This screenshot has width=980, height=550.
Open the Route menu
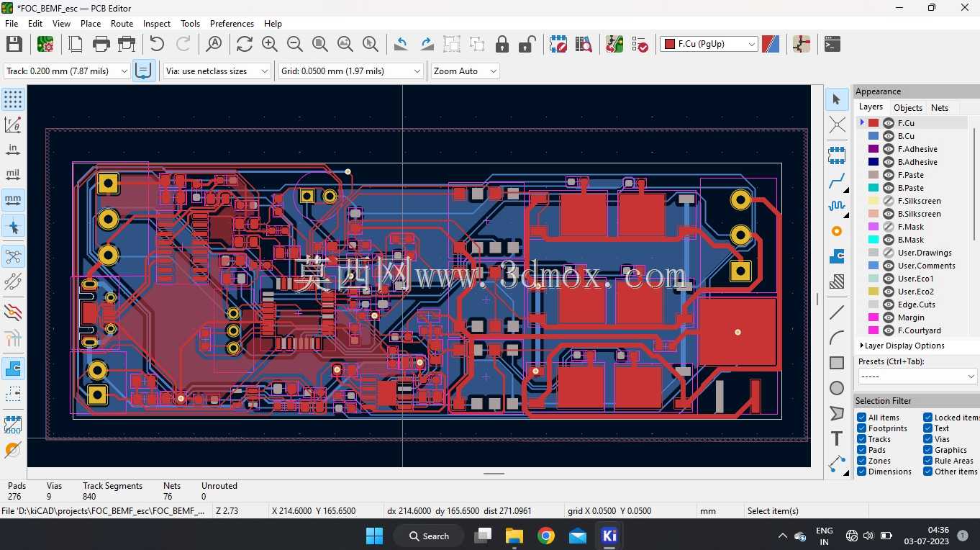click(x=122, y=24)
